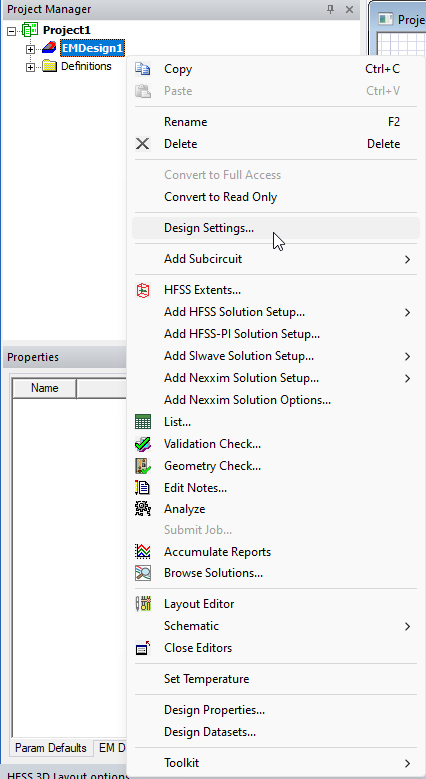Screen dimensions: 426x779
Task: Select the Project1 tree label
Action: coord(67,30)
